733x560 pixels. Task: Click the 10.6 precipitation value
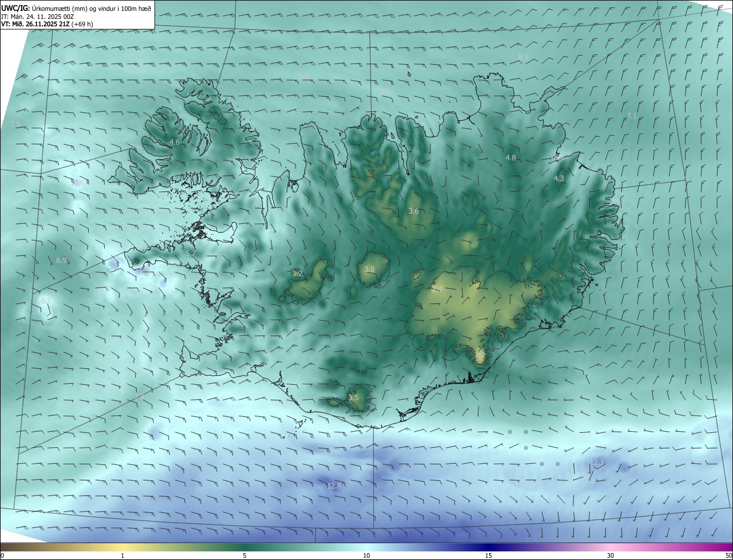[x=77, y=183]
